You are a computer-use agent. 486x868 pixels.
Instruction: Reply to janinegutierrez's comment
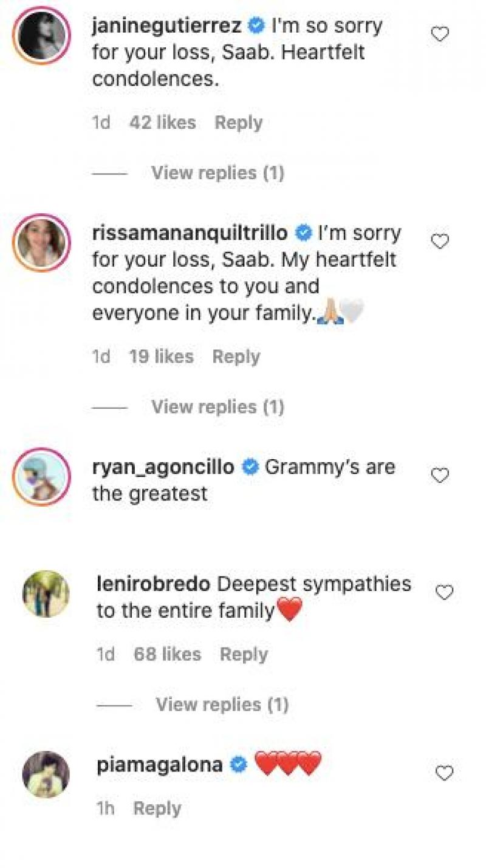pyautogui.click(x=238, y=123)
